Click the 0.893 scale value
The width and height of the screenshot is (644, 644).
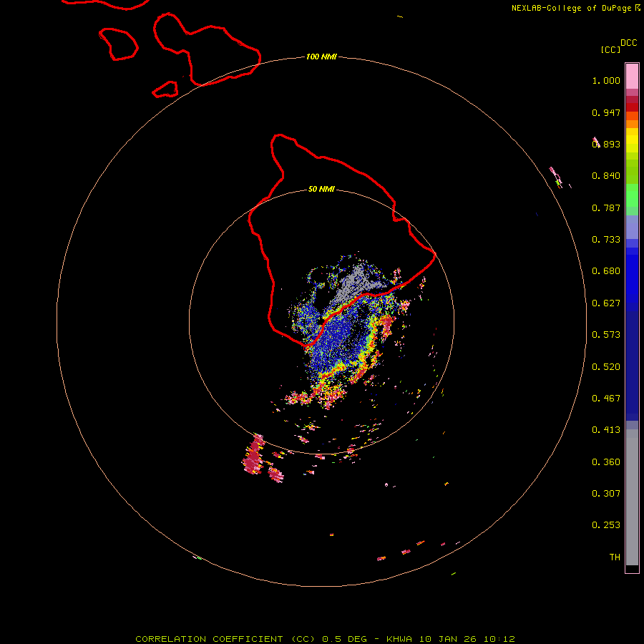click(x=606, y=144)
